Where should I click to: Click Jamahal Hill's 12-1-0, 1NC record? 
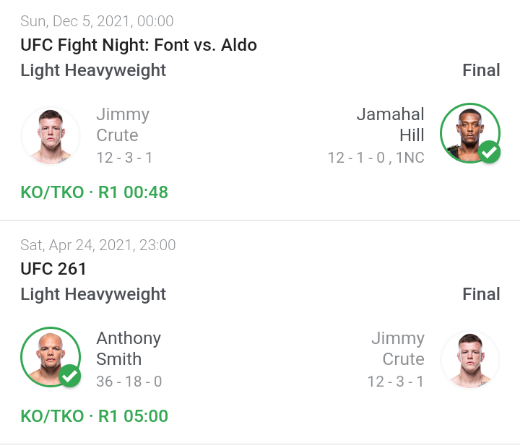tap(376, 158)
